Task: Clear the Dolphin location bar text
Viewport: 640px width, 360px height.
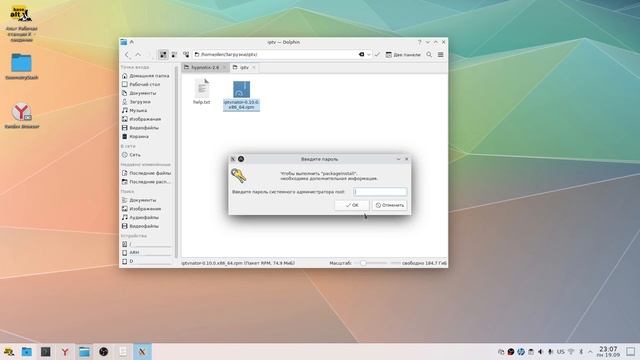Action: pos(361,54)
